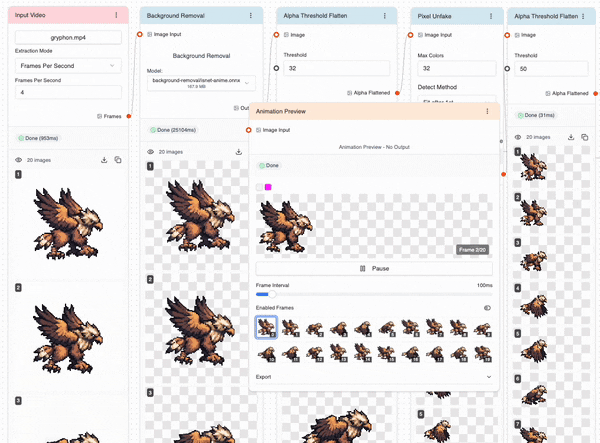The width and height of the screenshot is (600, 443).
Task: Edit the Threshold field containing 32
Action: (336, 68)
